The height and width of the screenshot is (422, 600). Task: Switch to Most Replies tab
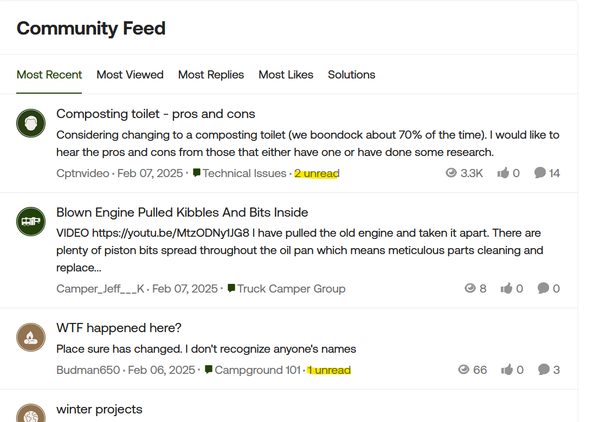tap(211, 75)
